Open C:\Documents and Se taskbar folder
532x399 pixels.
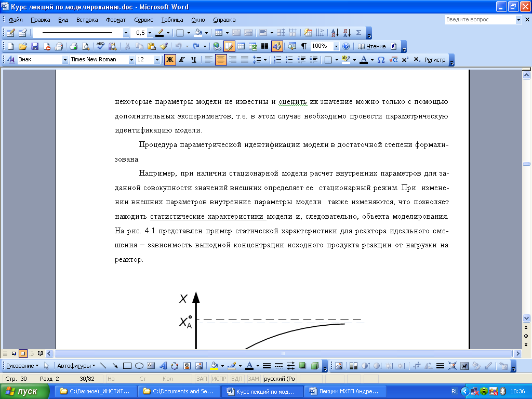point(179,391)
